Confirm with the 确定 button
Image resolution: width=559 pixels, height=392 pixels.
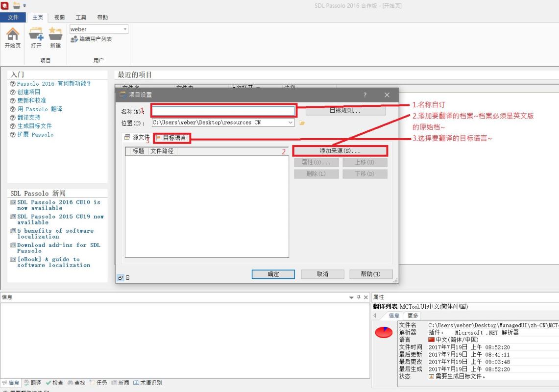(x=273, y=274)
